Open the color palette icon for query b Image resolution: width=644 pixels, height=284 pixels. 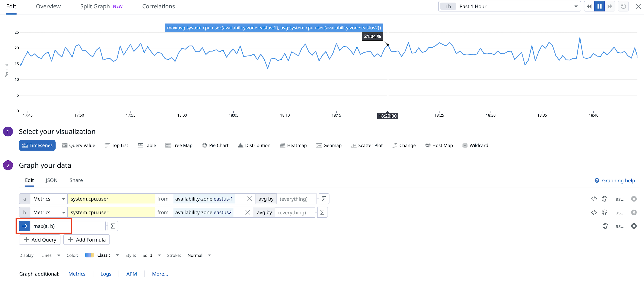[x=604, y=212]
